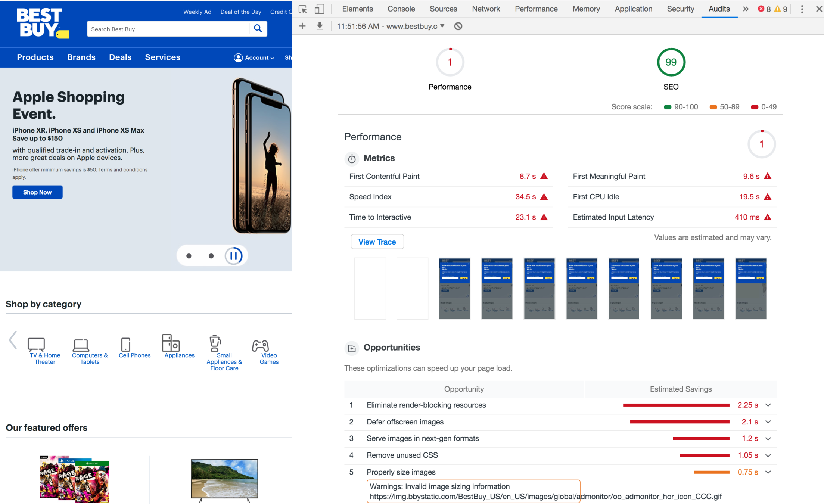824x504 pixels.
Task: Click the search magnifier icon on Best Buy
Action: click(x=258, y=29)
